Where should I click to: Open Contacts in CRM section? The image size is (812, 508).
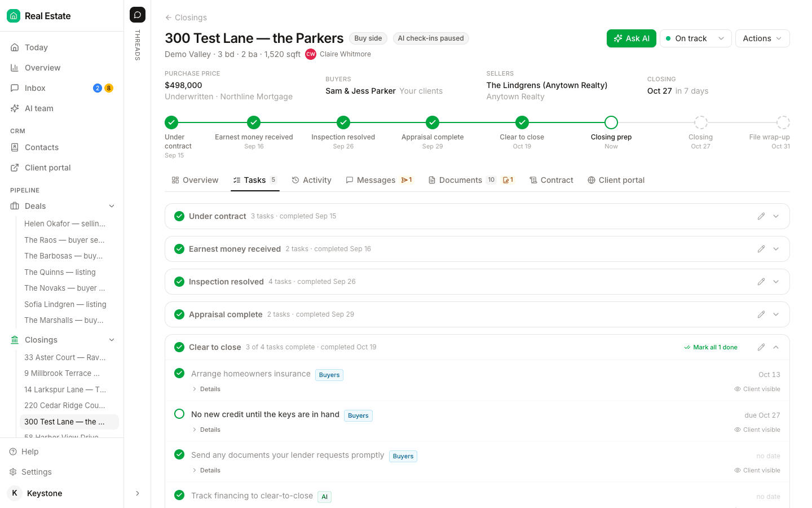tap(62, 147)
